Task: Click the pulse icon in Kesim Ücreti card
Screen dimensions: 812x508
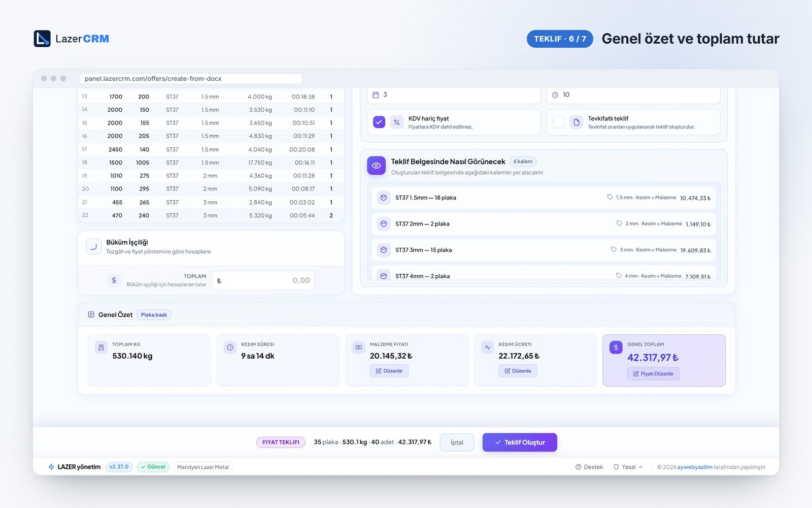Action: 487,347
